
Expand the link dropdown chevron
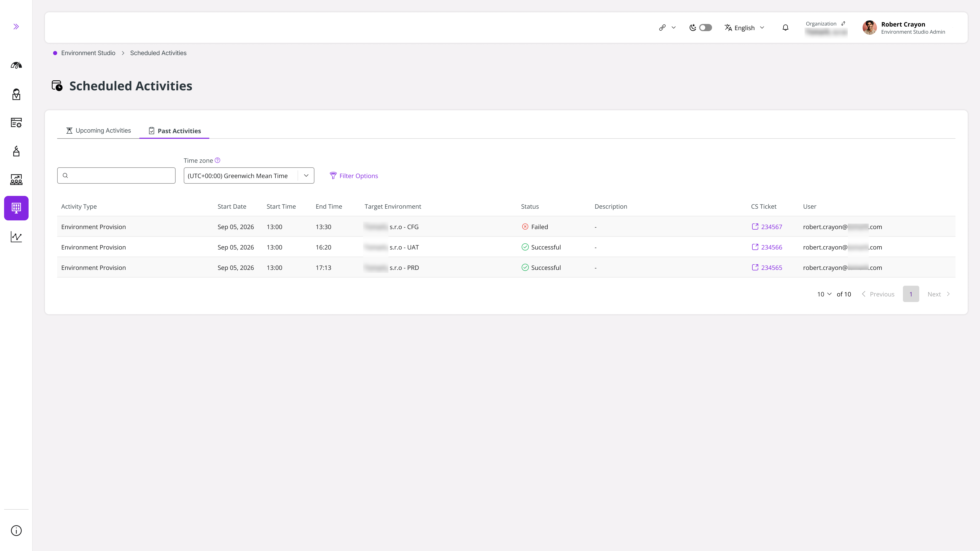(673, 27)
